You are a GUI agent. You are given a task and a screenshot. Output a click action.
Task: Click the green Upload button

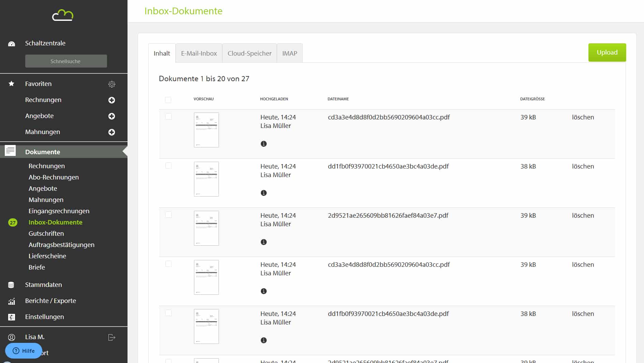(607, 53)
